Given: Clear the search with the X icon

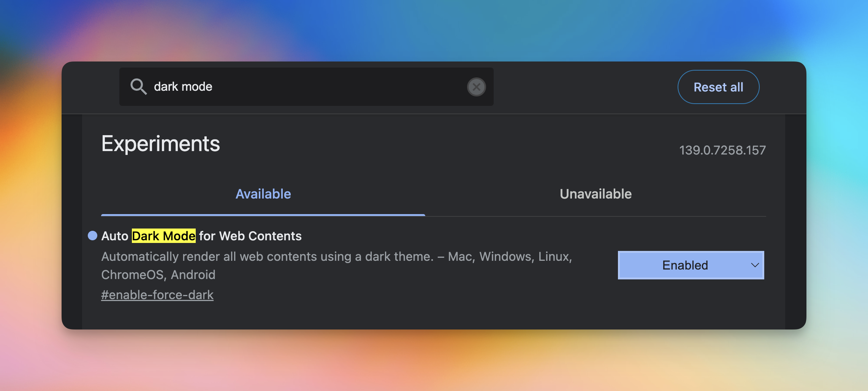Looking at the screenshot, I should (x=476, y=87).
